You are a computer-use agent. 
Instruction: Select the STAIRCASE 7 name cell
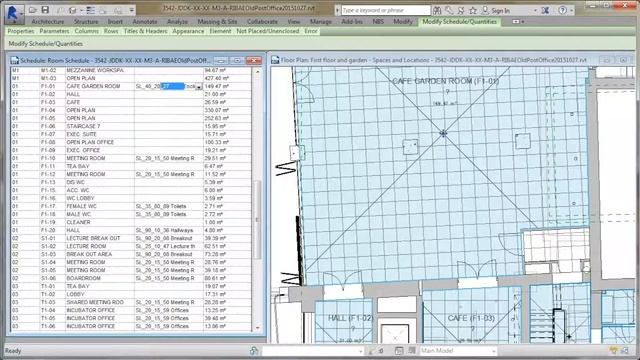click(x=100, y=126)
